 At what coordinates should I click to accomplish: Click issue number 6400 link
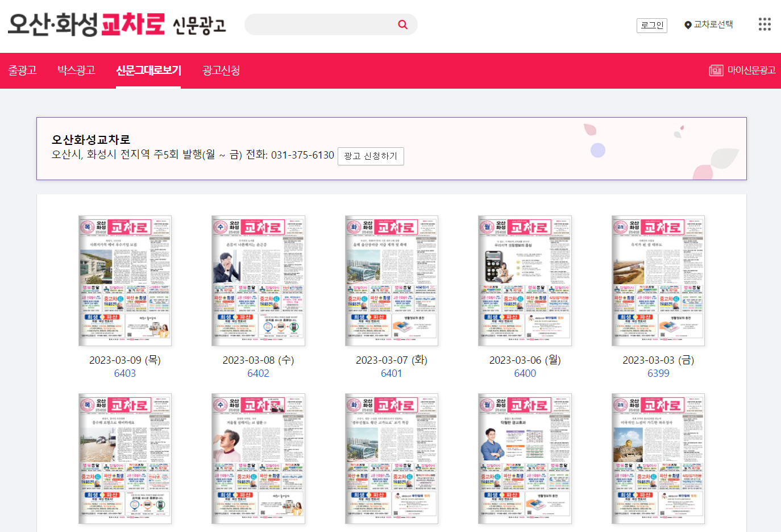[x=525, y=373]
